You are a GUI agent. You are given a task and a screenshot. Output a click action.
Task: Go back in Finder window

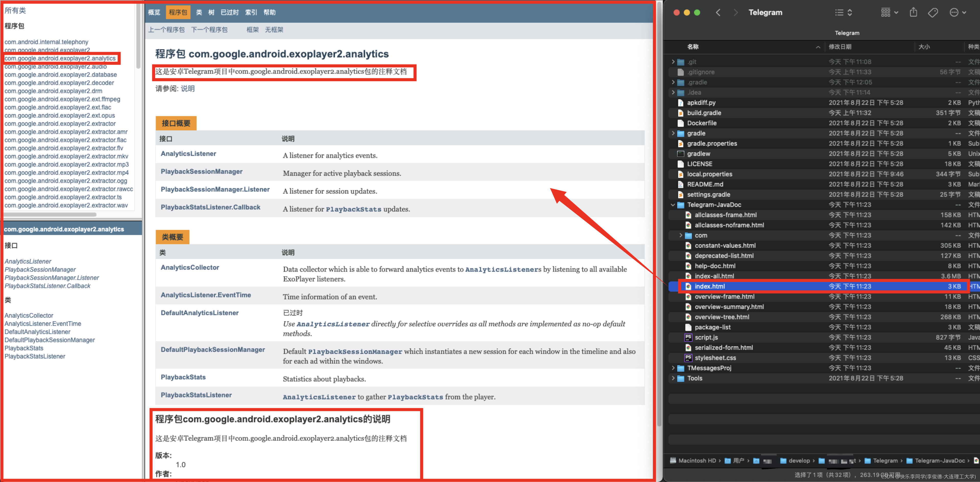[718, 13]
